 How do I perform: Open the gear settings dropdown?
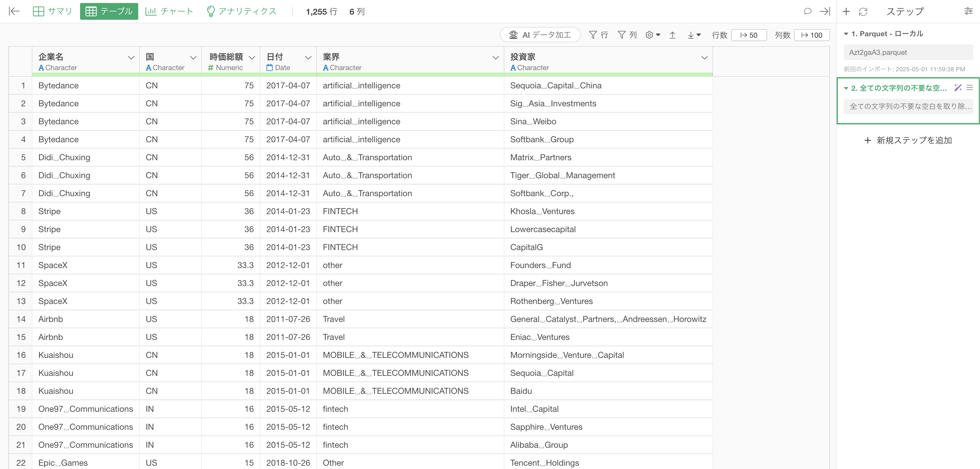653,35
